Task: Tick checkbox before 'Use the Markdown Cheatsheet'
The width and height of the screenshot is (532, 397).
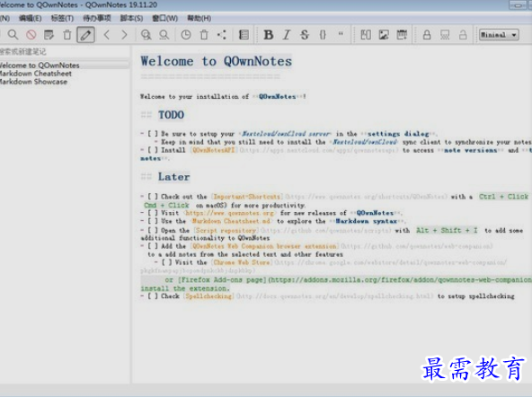Action: tap(153, 221)
